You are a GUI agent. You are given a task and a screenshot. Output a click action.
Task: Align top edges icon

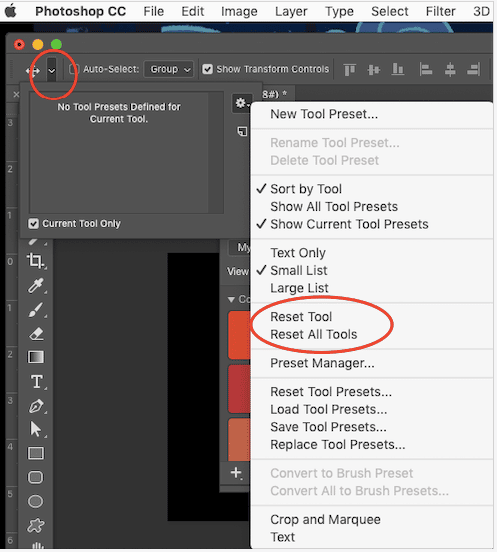tap(350, 69)
